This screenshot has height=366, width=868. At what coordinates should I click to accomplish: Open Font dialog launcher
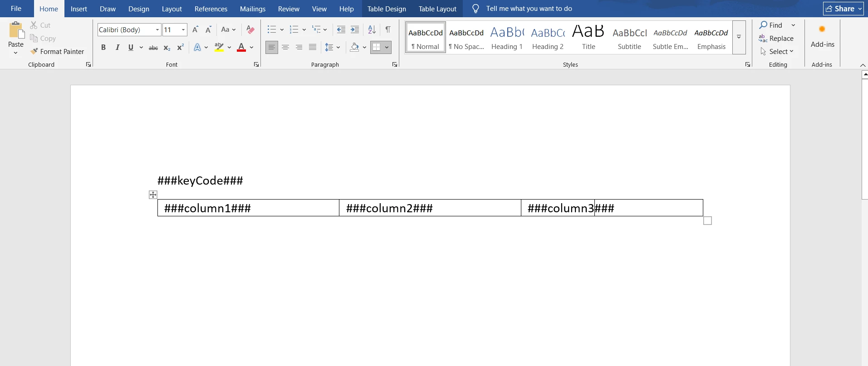point(256,65)
